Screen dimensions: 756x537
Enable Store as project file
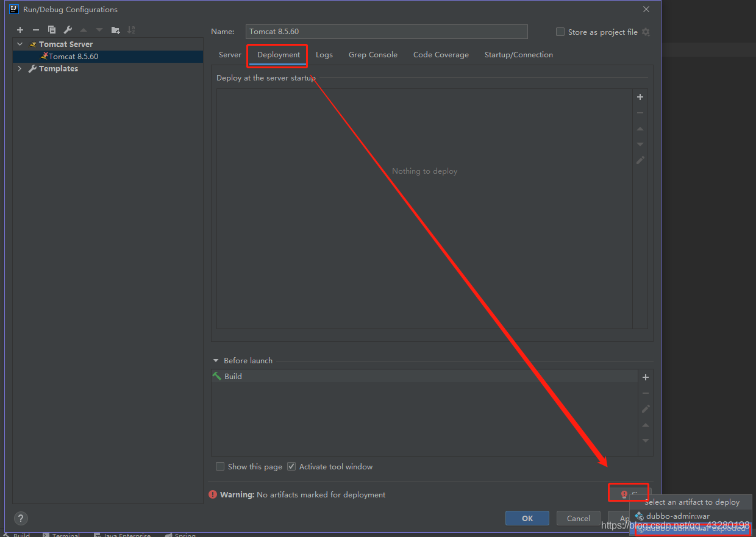560,32
